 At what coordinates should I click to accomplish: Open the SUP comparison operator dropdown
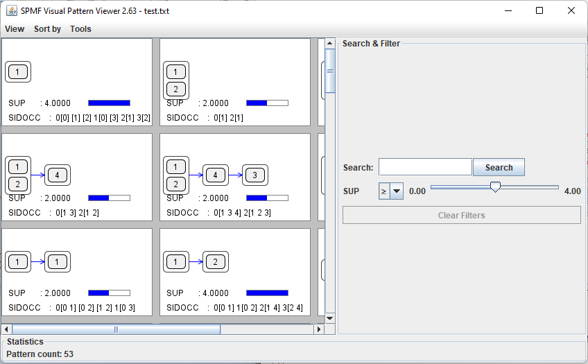[x=397, y=191]
